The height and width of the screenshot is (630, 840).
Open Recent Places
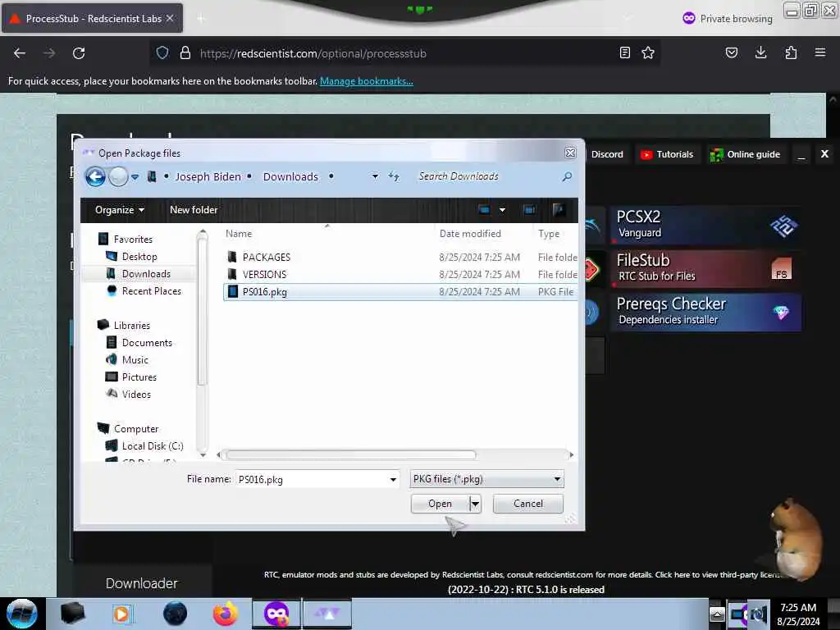point(152,291)
